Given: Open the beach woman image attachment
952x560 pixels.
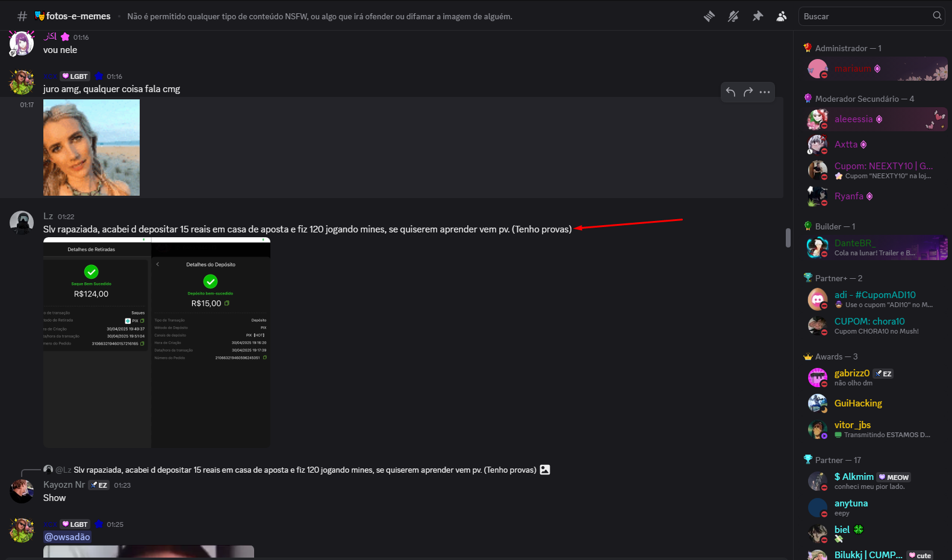Looking at the screenshot, I should 92,148.
